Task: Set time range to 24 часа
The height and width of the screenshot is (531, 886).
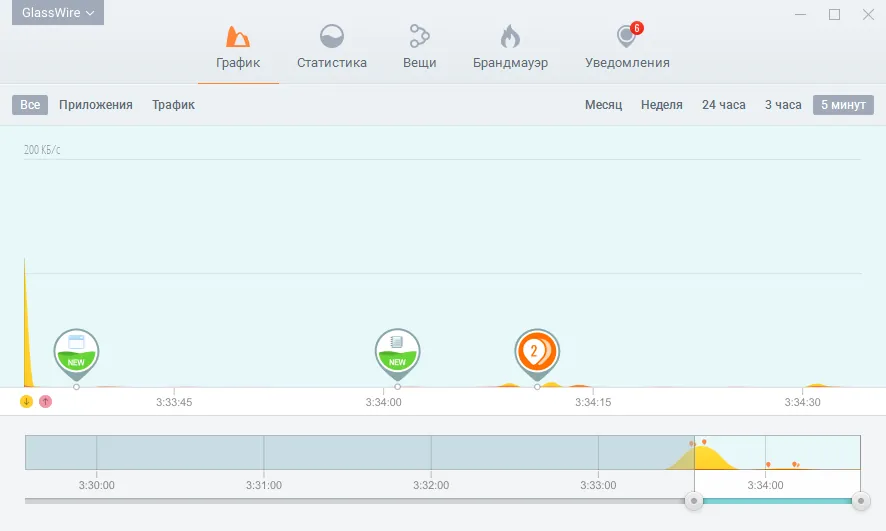Action: click(723, 105)
